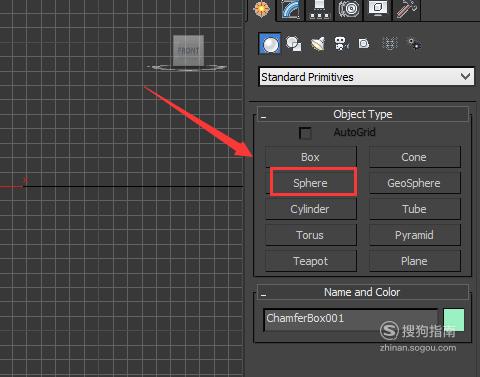This screenshot has height=377, width=480.
Task: Click the Teapot primitive button
Action: tap(311, 261)
